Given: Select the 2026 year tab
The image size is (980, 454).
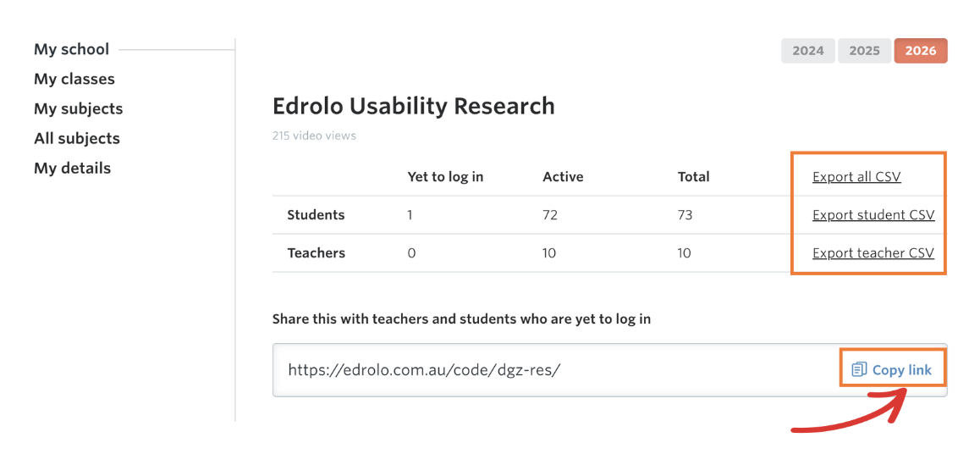Looking at the screenshot, I should point(920,51).
